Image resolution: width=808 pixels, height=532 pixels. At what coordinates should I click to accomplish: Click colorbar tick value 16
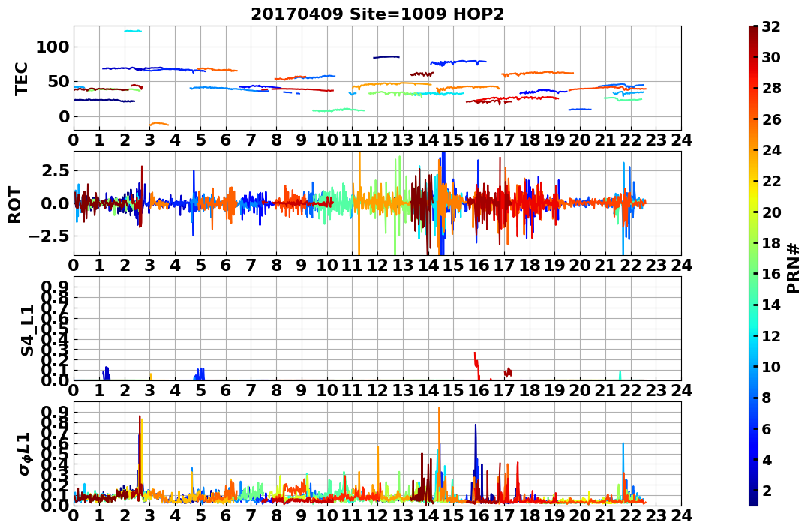771,274
